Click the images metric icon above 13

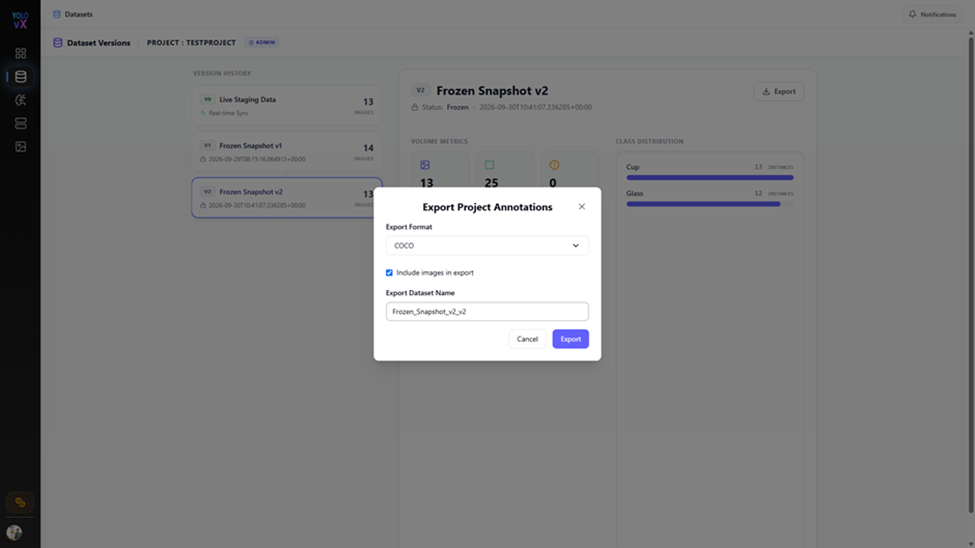click(x=425, y=165)
